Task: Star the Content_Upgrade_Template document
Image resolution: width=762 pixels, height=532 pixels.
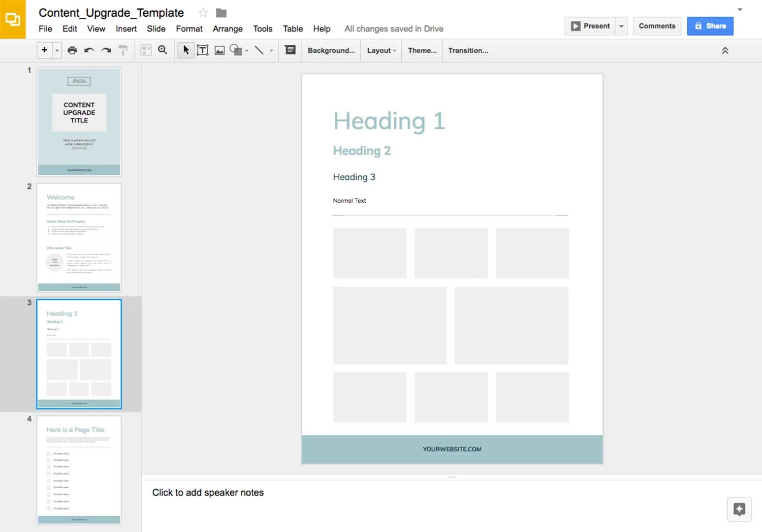Action: (x=203, y=13)
